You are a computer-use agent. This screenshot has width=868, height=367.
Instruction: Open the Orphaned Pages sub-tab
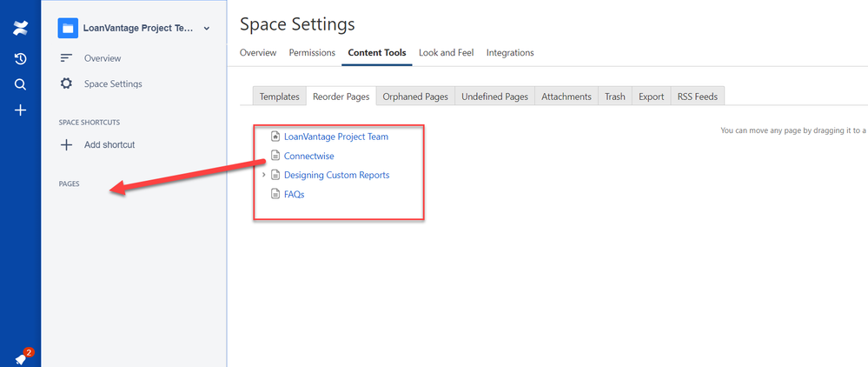[415, 97]
